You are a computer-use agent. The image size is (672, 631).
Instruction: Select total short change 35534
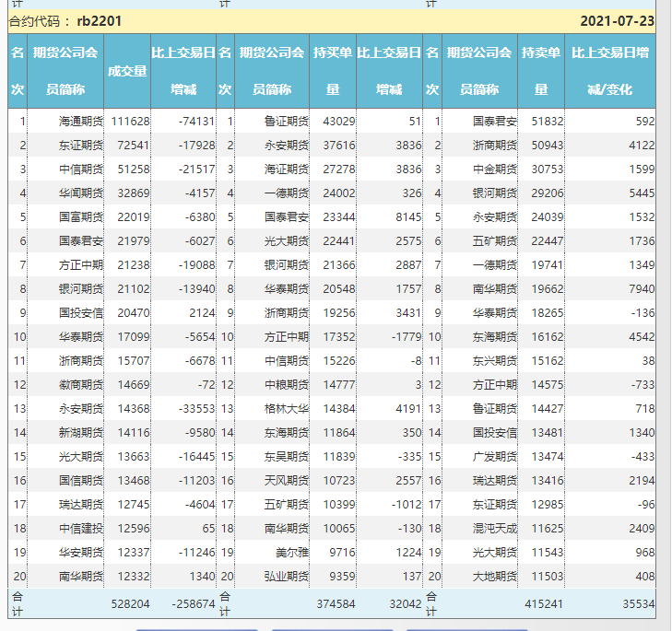pos(639,604)
